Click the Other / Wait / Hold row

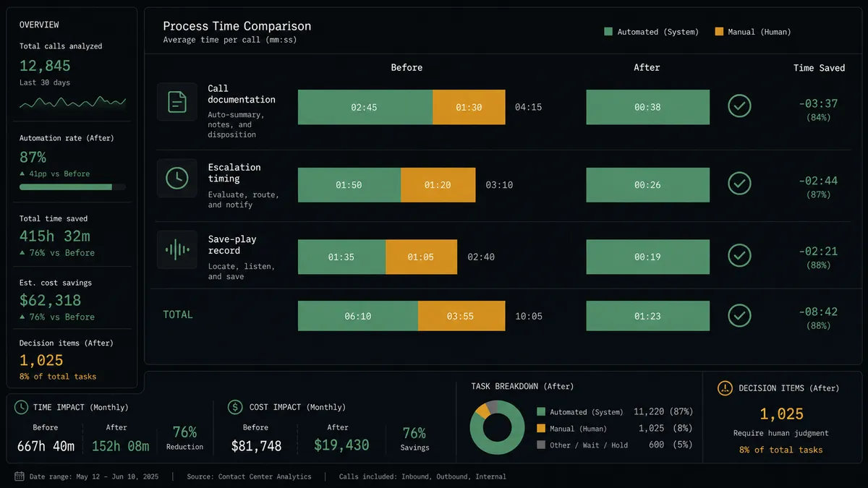click(x=615, y=445)
